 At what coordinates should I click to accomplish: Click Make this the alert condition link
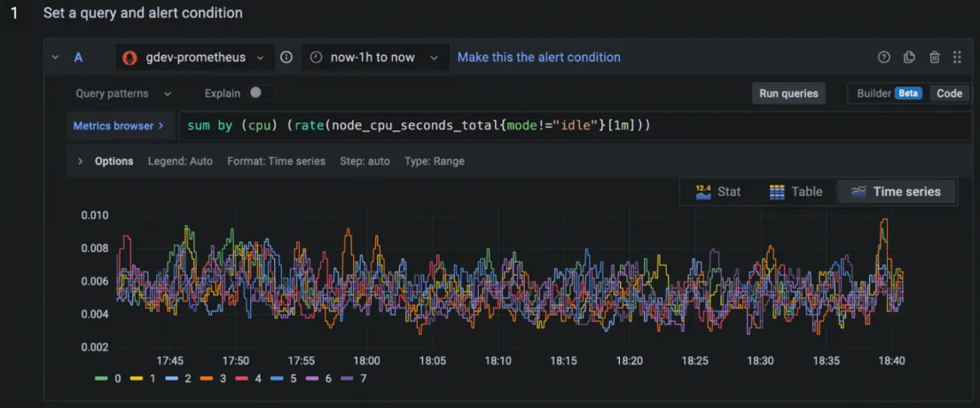pyautogui.click(x=538, y=58)
